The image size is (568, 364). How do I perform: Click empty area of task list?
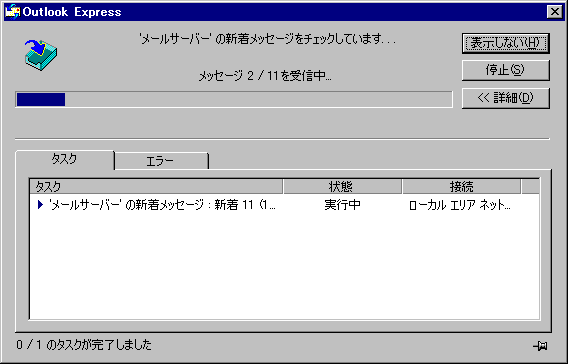click(x=284, y=268)
